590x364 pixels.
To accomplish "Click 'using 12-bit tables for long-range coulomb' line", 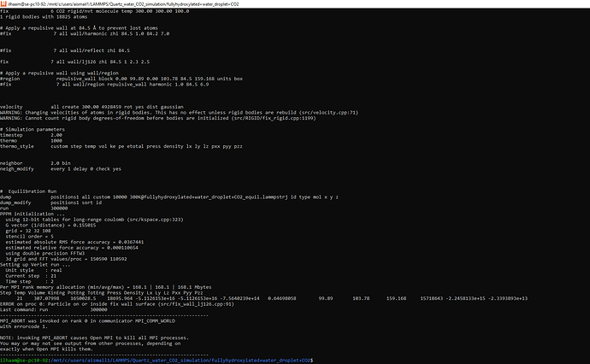I will pyautogui.click(x=94, y=220).
